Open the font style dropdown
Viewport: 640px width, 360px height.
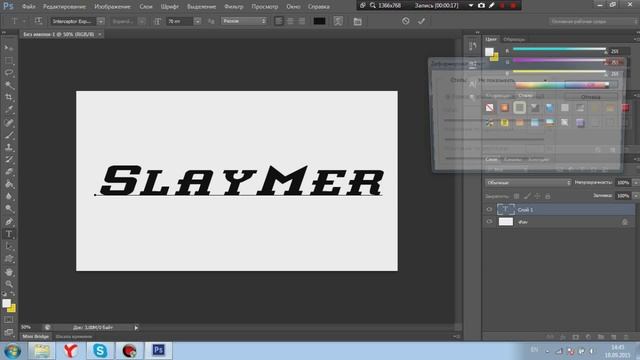coord(142,21)
